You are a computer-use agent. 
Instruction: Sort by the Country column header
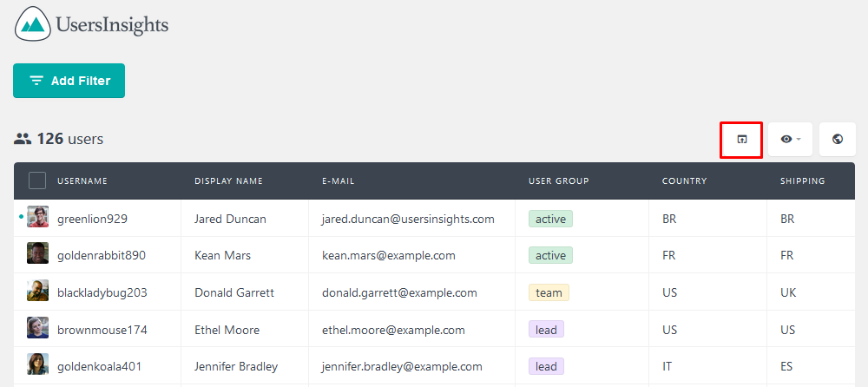click(x=684, y=181)
